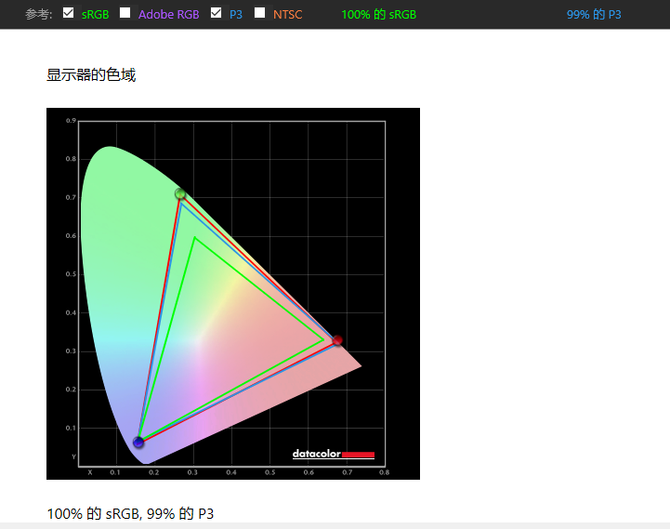This screenshot has width=670, height=529.
Task: Enable the Adobe RGB reference checkbox
Action: pos(125,13)
